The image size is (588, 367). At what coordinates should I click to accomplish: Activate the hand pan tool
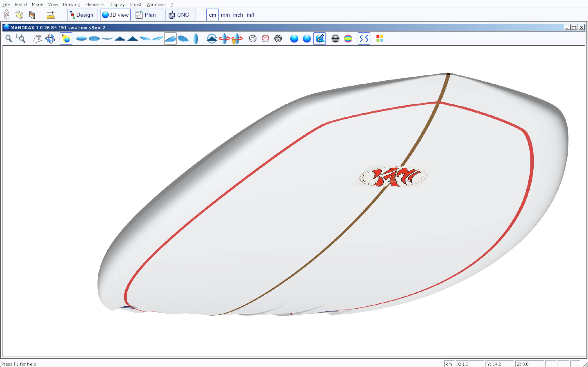pos(37,39)
